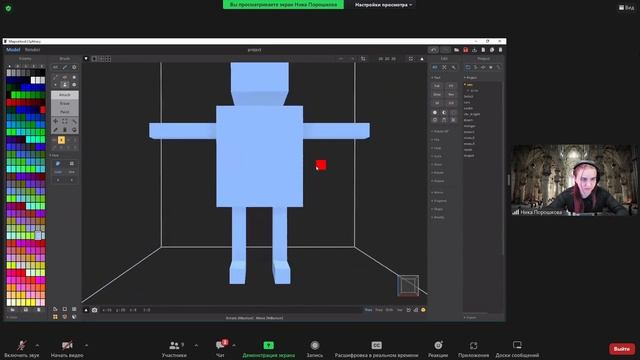The height and width of the screenshot is (360, 640).
Task: Switch to the Model tab
Action: click(13, 50)
